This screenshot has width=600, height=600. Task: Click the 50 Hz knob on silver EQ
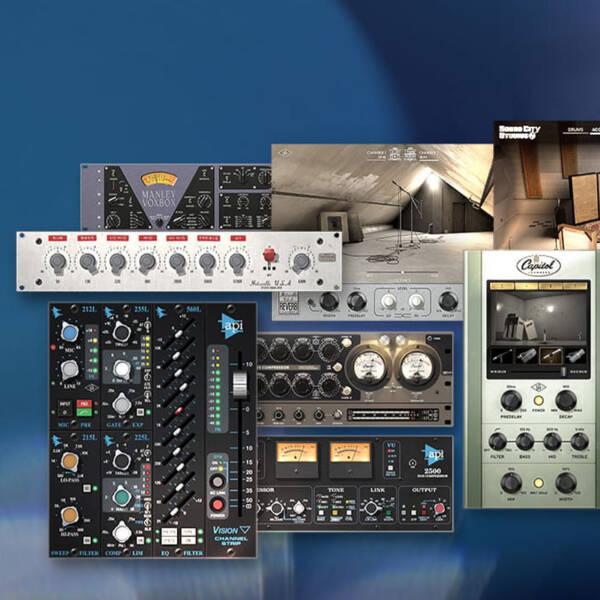coord(58,263)
